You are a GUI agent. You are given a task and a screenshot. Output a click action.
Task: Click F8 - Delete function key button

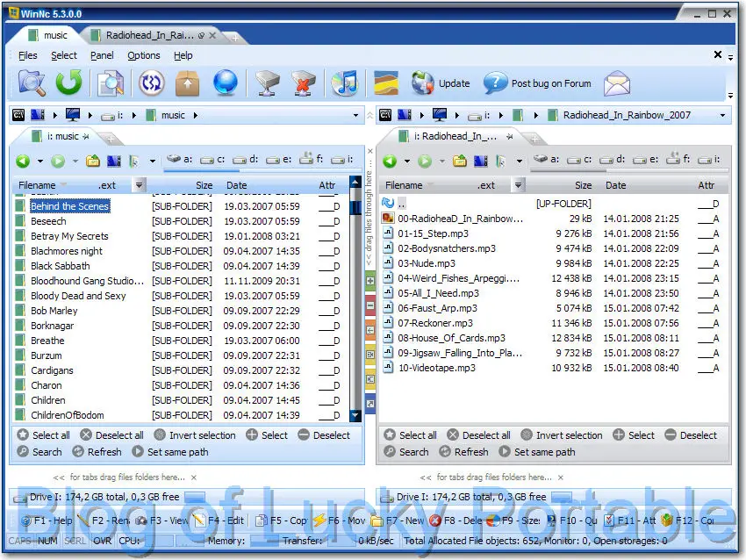pyautogui.click(x=455, y=521)
